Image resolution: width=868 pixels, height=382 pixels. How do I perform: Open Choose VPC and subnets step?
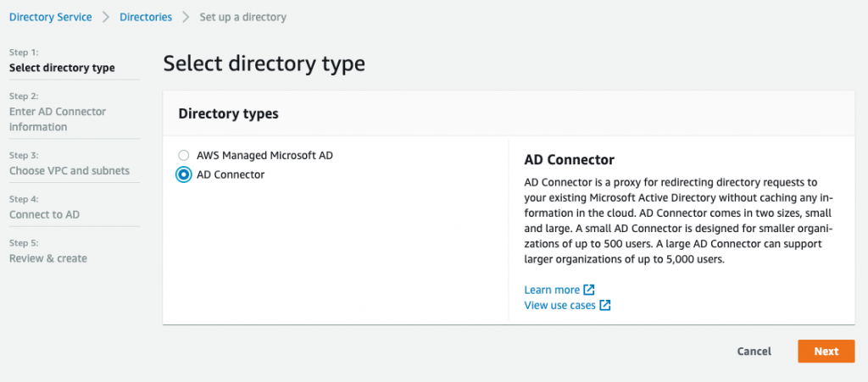[70, 170]
